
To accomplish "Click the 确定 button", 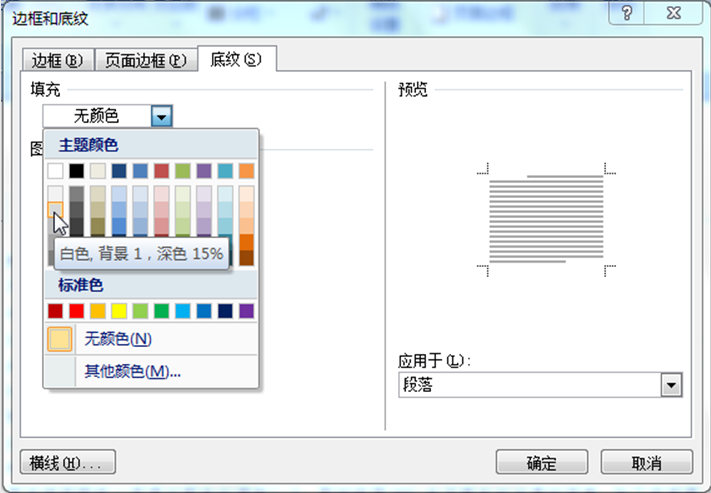I will tap(541, 463).
